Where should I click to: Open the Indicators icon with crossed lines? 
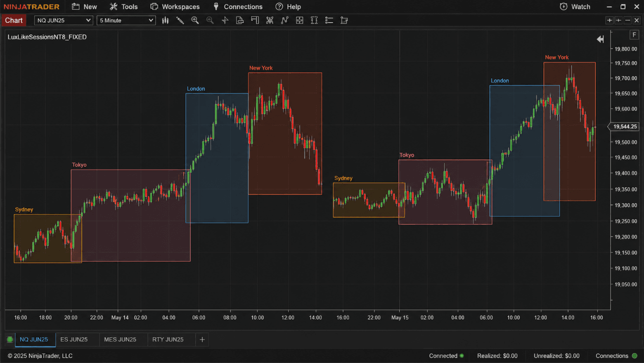point(269,20)
